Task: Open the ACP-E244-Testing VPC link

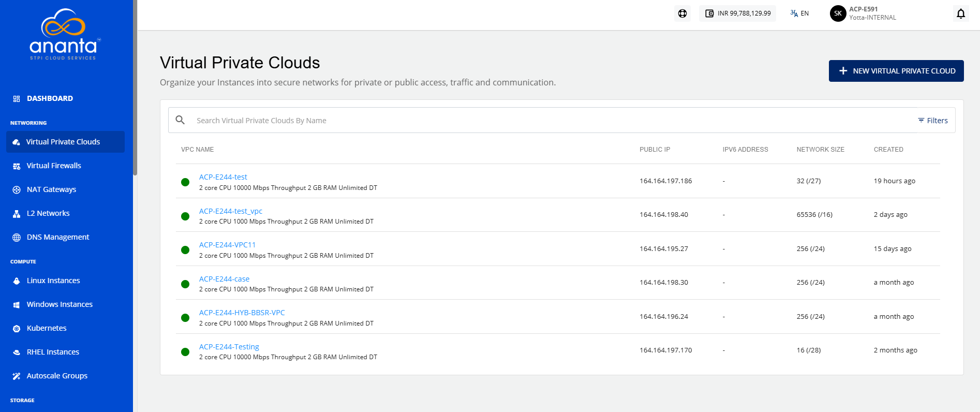Action: [x=229, y=347]
